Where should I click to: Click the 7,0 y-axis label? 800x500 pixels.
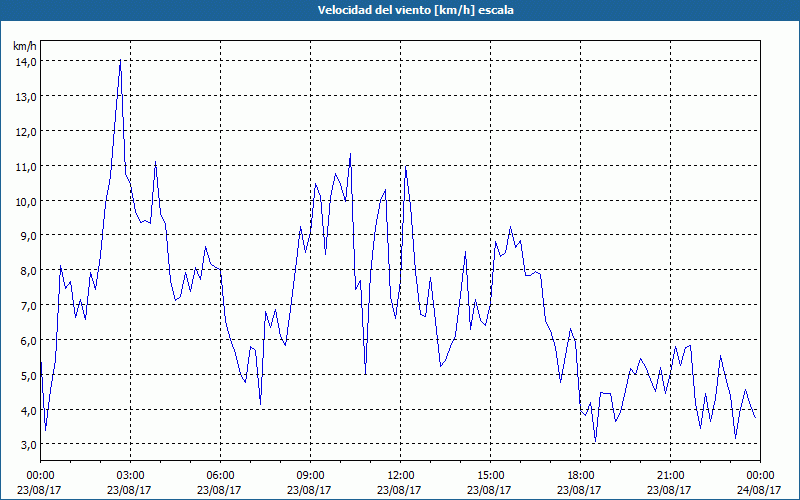click(x=28, y=306)
